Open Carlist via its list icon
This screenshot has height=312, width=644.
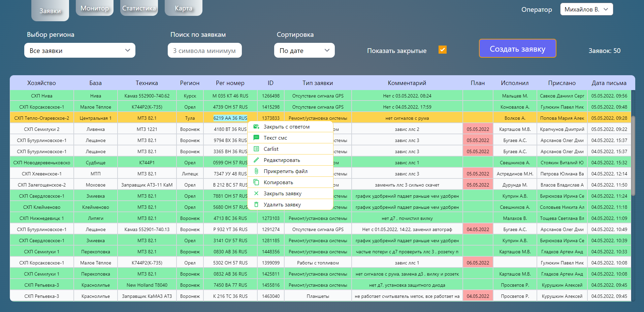click(x=256, y=148)
